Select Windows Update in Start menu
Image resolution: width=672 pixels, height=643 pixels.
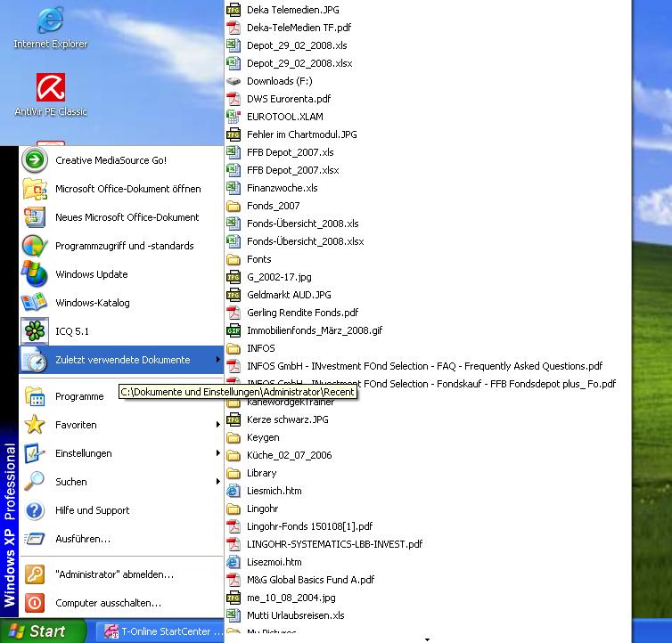point(122,274)
